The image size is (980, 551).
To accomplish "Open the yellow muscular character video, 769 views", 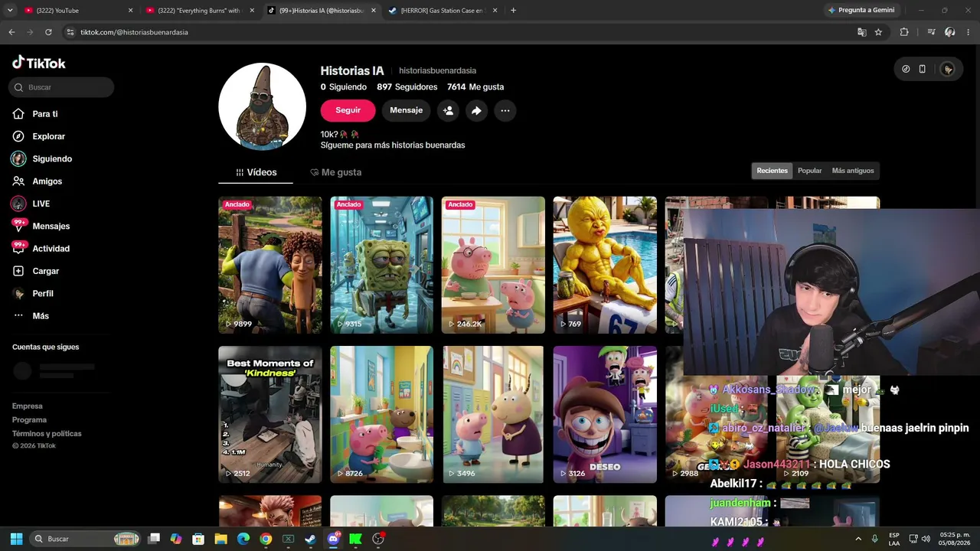I will [x=605, y=265].
